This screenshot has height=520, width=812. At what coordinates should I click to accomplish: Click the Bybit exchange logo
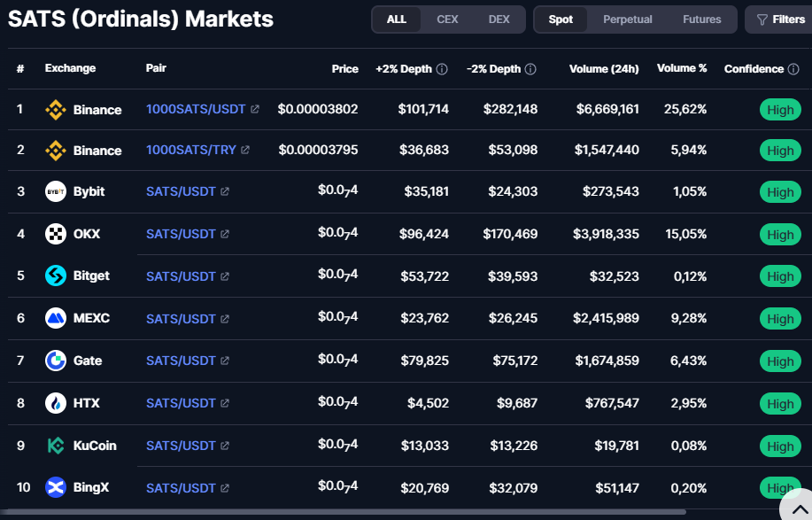[x=56, y=191]
